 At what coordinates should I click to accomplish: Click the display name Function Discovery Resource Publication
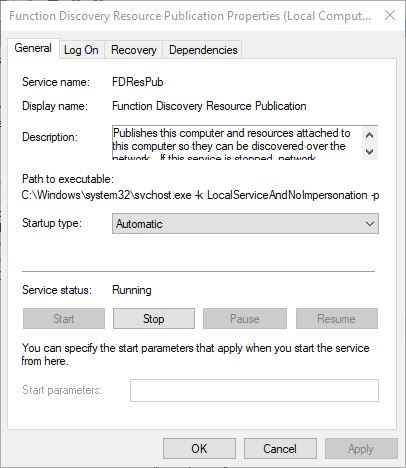(209, 106)
